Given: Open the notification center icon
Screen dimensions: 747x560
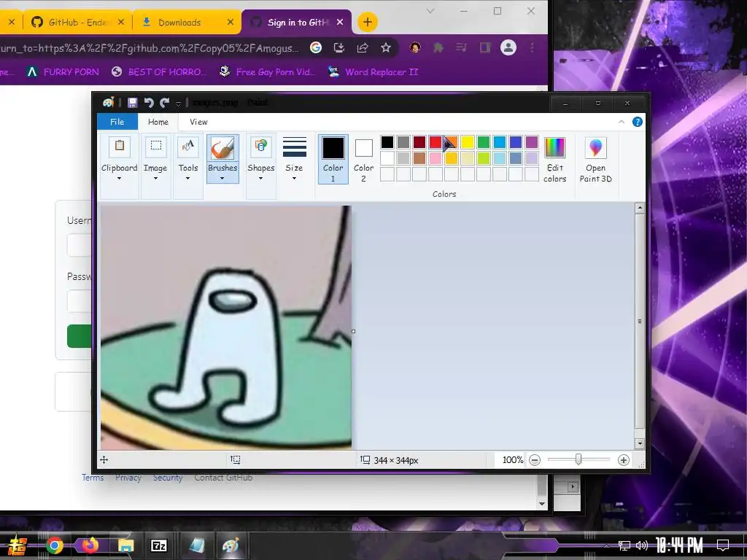Looking at the screenshot, I should click(x=723, y=545).
